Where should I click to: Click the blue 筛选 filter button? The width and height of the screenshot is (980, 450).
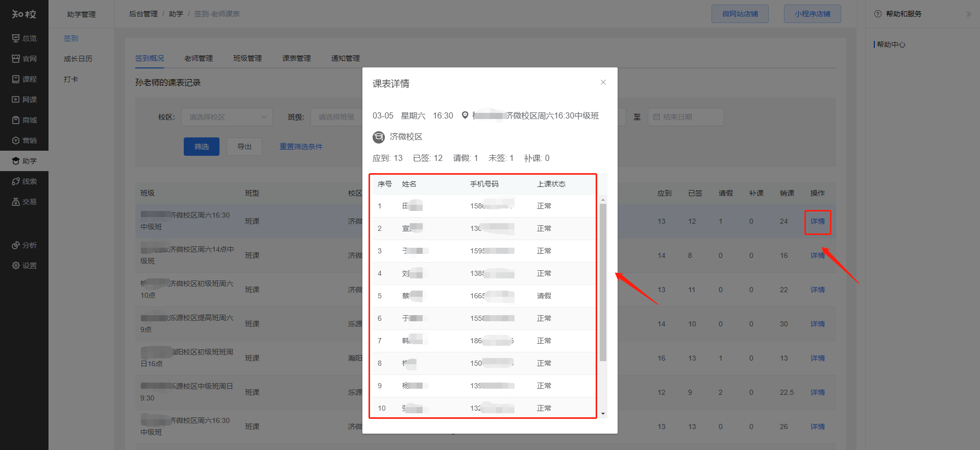click(x=201, y=147)
